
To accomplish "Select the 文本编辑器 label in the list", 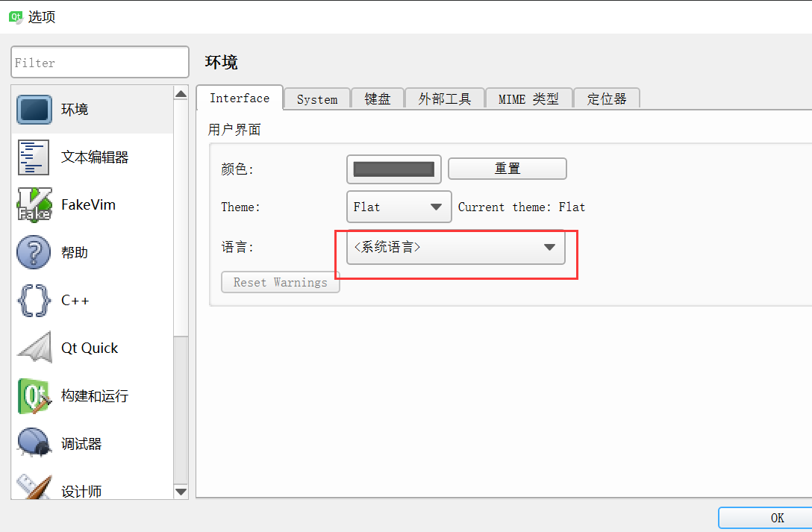I will tap(95, 157).
